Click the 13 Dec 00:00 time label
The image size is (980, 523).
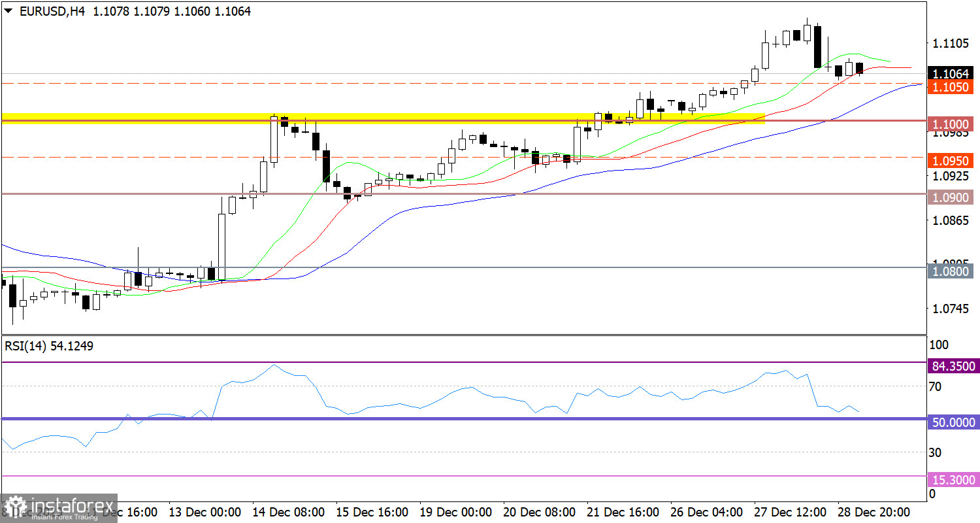205,511
